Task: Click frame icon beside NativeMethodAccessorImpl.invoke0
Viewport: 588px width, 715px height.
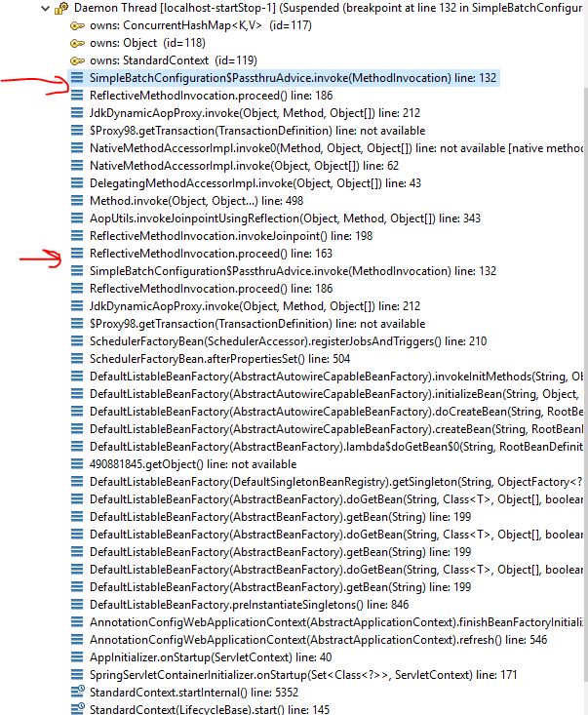Action: [x=77, y=147]
